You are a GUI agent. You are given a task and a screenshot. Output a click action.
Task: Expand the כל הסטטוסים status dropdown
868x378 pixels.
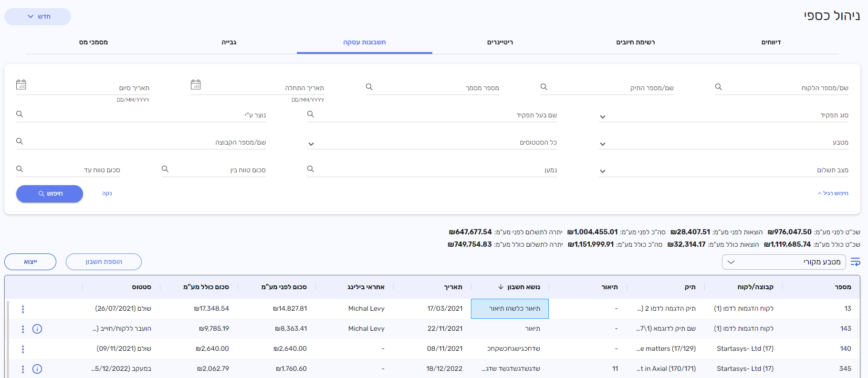coord(311,144)
